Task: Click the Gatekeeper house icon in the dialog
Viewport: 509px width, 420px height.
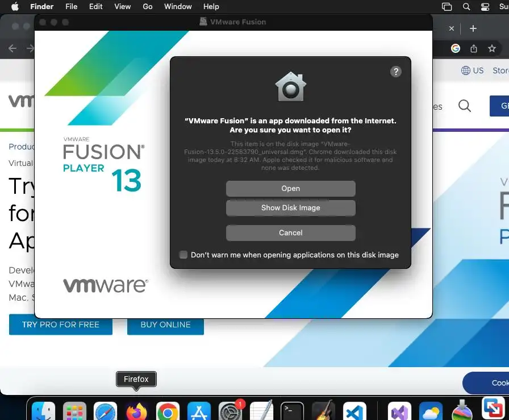Action: coord(290,86)
